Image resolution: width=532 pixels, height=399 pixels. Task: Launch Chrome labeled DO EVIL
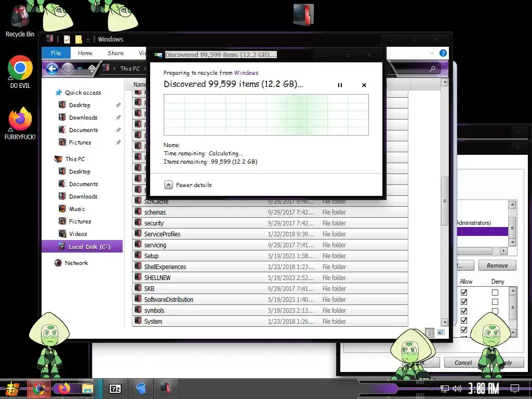tap(20, 72)
